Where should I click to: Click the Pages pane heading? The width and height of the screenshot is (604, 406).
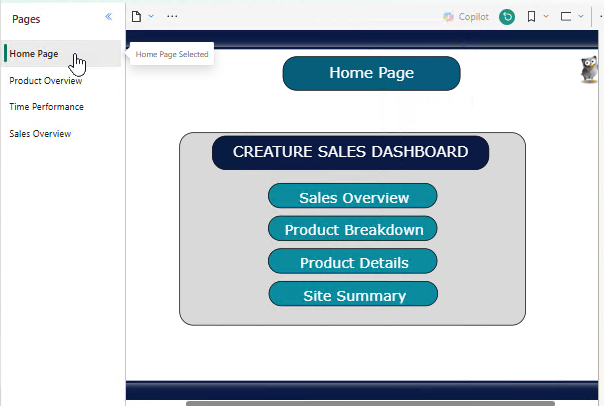tap(26, 19)
